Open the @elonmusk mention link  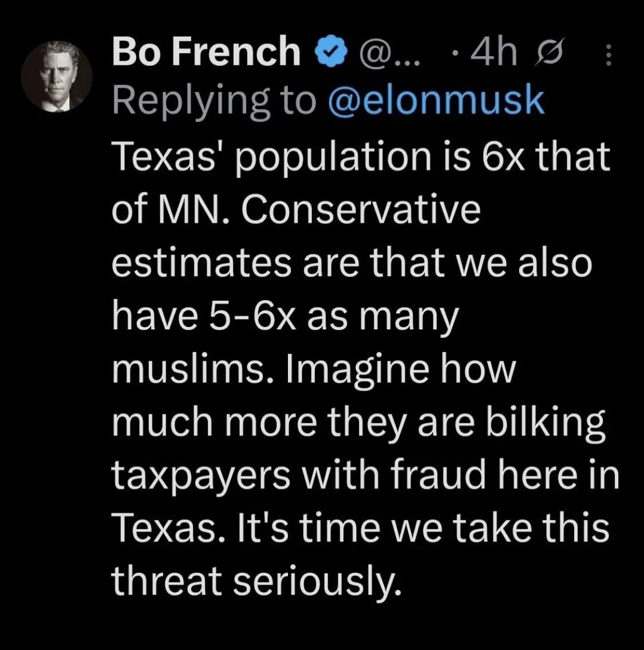[435, 101]
